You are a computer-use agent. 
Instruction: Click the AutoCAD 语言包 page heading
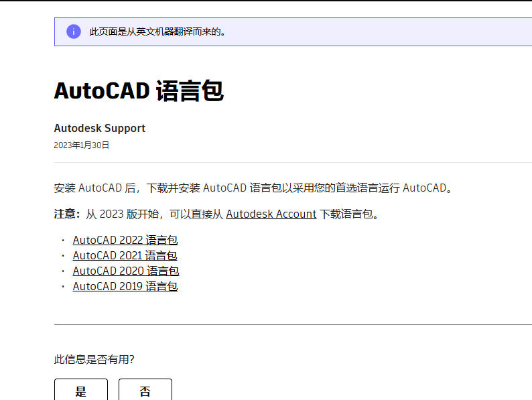[139, 91]
